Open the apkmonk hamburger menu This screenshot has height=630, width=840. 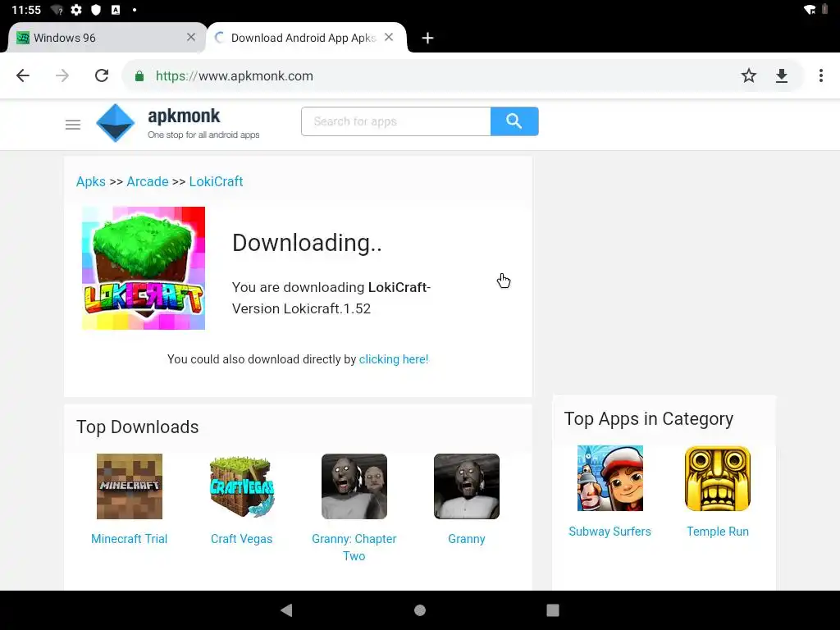73,125
